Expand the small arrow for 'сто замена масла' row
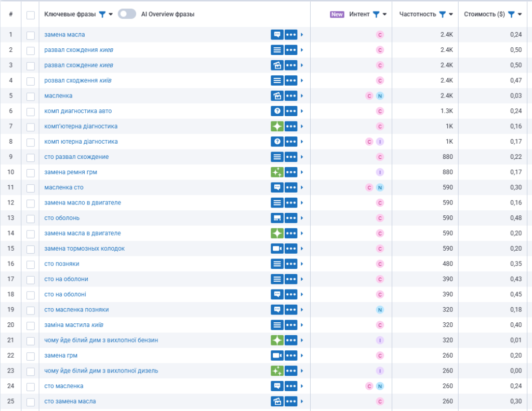Screen dimensions: 532x411 coord(302,402)
